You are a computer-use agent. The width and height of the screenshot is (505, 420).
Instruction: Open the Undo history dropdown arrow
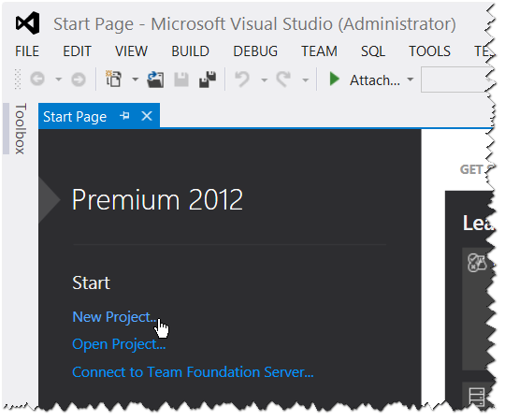click(264, 80)
